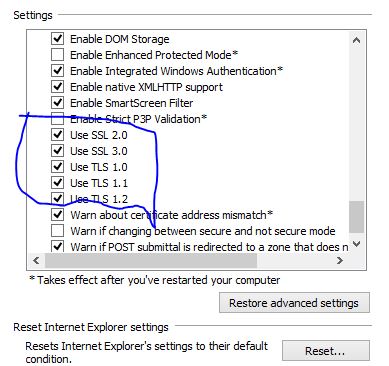Viewport: 389px width, 366px height.
Task: Check Warn if changing between secure modes
Action: tap(58, 231)
